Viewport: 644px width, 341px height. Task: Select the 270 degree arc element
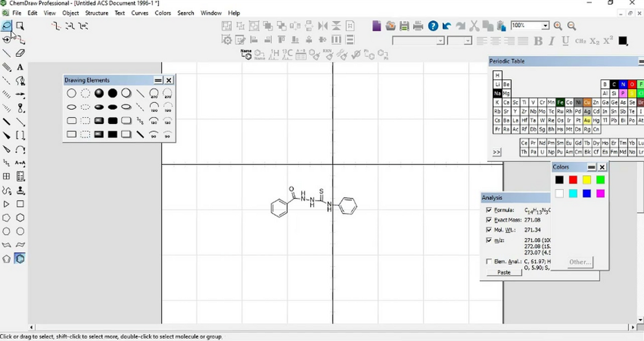click(154, 93)
